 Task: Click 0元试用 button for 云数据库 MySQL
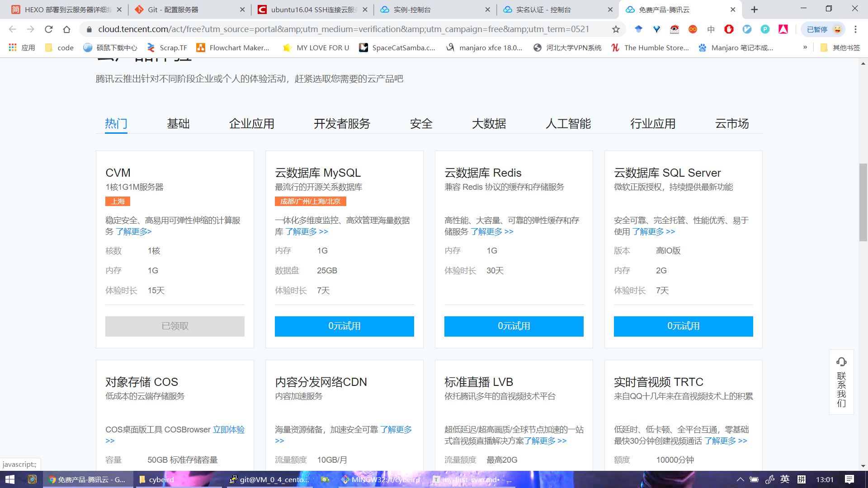click(x=344, y=326)
